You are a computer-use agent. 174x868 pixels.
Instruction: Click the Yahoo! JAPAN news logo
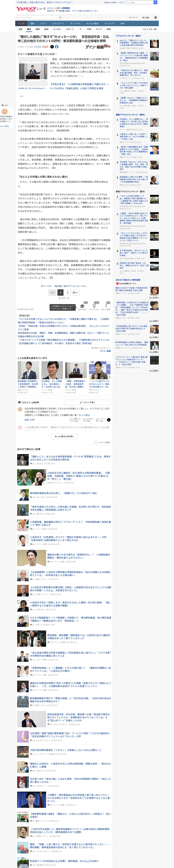coord(31,9)
